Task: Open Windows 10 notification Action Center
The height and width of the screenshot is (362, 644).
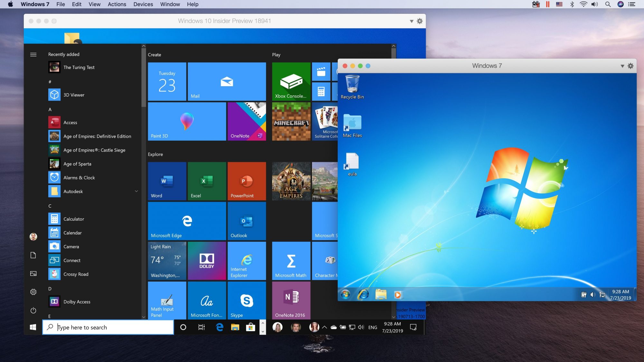Action: pyautogui.click(x=413, y=327)
